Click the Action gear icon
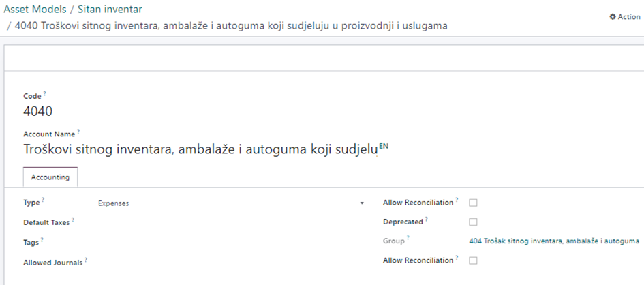This screenshot has width=644, height=285. tap(612, 17)
